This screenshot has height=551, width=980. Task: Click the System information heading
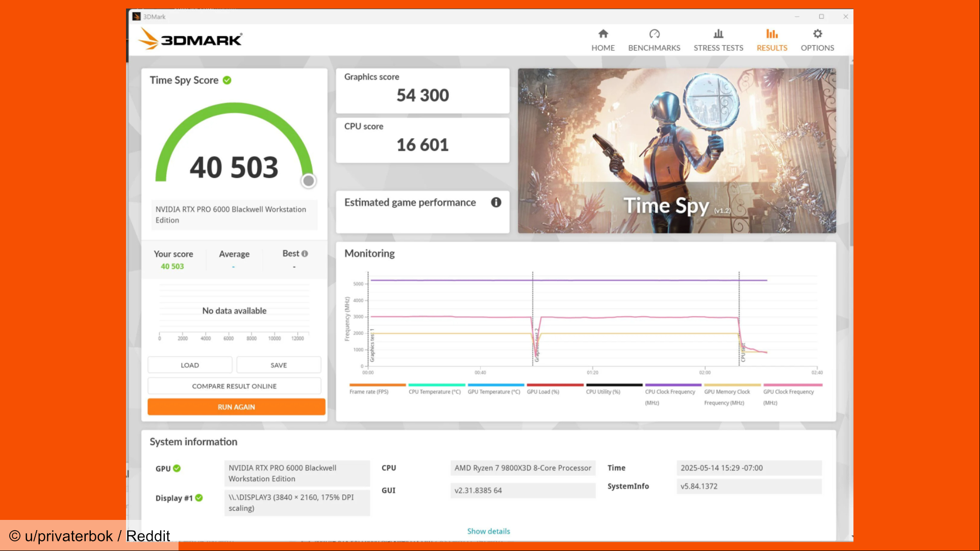click(x=193, y=442)
